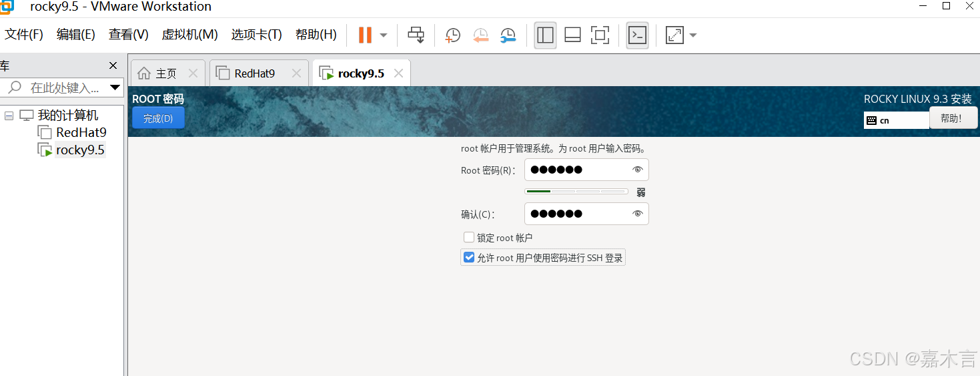This screenshot has height=376, width=980.
Task: Select RedHat9 in the library tree
Action: coord(81,132)
